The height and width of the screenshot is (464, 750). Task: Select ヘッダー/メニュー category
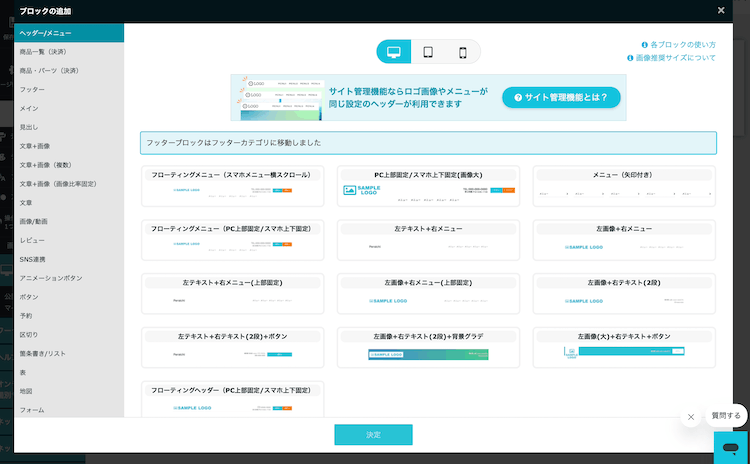click(x=69, y=33)
